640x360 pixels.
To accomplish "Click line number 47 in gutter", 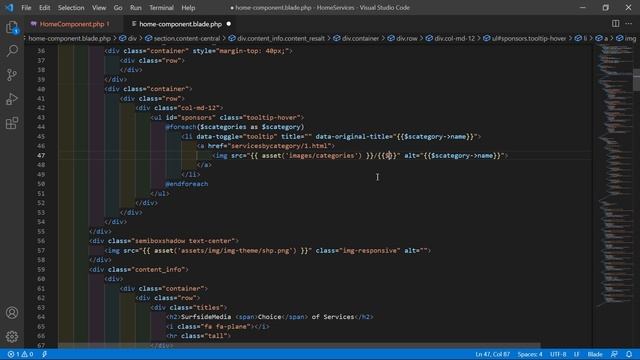I will (41, 156).
